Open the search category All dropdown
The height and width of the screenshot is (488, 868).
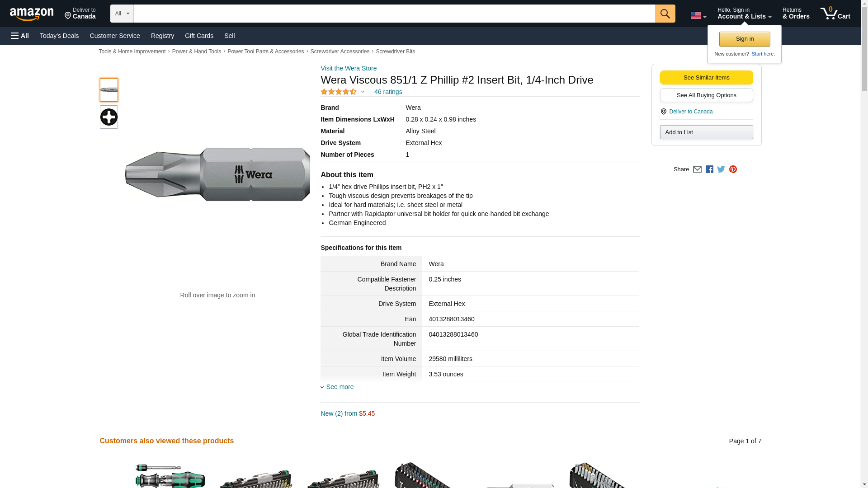click(x=122, y=14)
